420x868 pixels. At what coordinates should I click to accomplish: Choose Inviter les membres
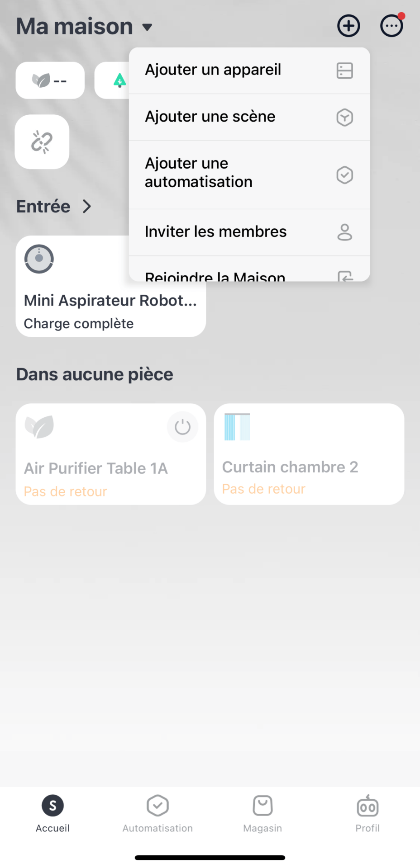point(249,232)
